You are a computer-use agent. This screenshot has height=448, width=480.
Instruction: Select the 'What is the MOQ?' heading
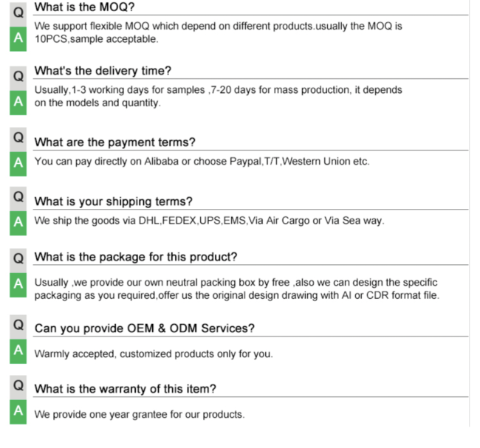pos(84,7)
